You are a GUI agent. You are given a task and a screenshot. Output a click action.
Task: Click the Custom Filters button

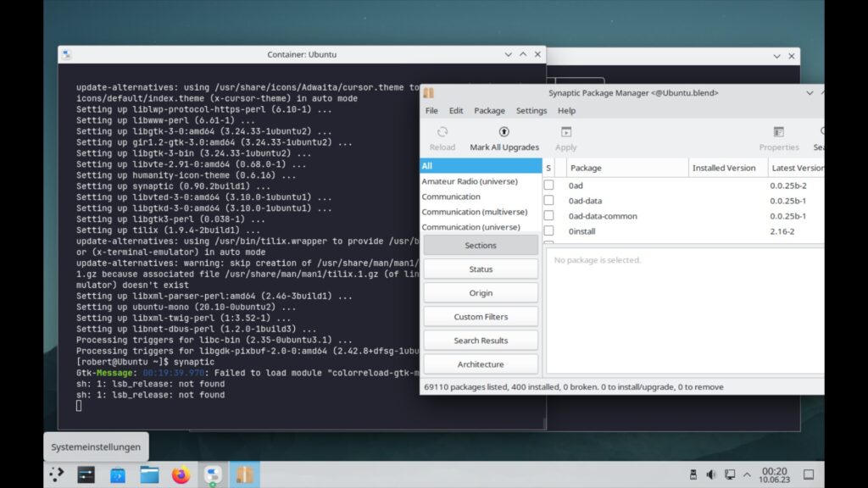pos(481,317)
